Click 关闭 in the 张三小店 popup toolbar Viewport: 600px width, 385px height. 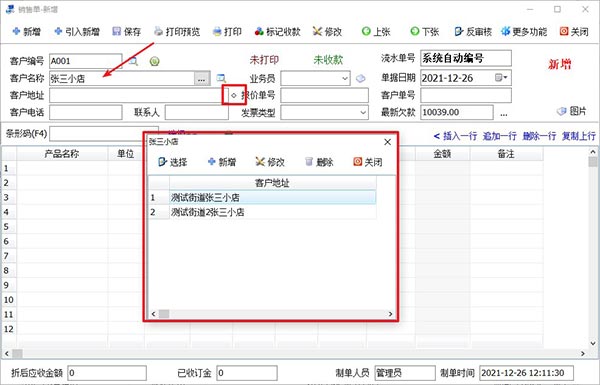368,162
